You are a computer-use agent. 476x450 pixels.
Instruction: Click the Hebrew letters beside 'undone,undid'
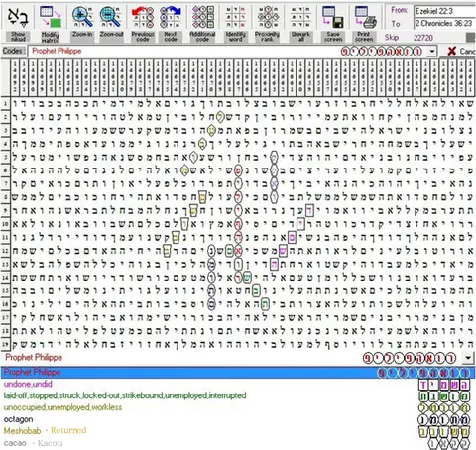pyautogui.click(x=444, y=385)
